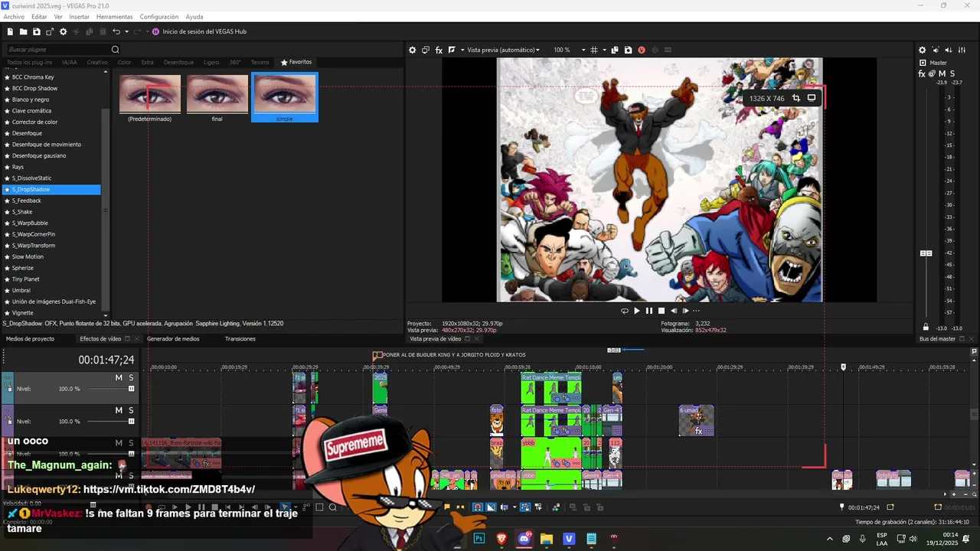980x551 pixels.
Task: Click the plugin search magnifier icon
Action: click(x=116, y=50)
